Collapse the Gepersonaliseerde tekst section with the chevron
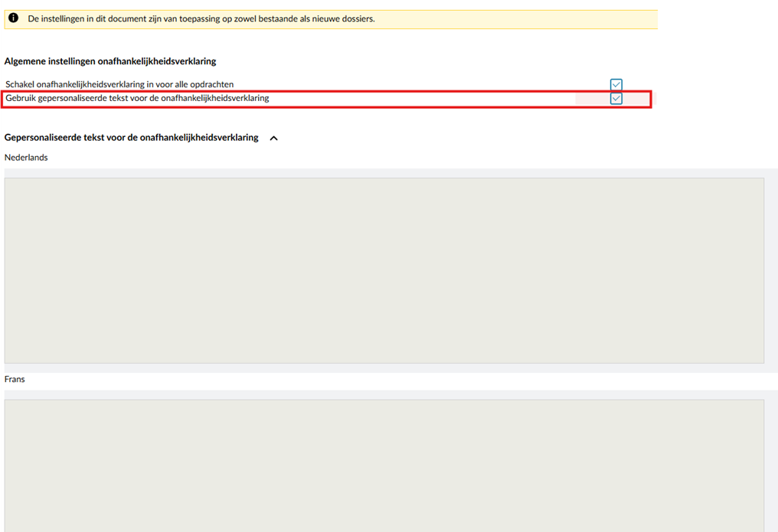Viewport: 778px width, 532px height. 274,139
